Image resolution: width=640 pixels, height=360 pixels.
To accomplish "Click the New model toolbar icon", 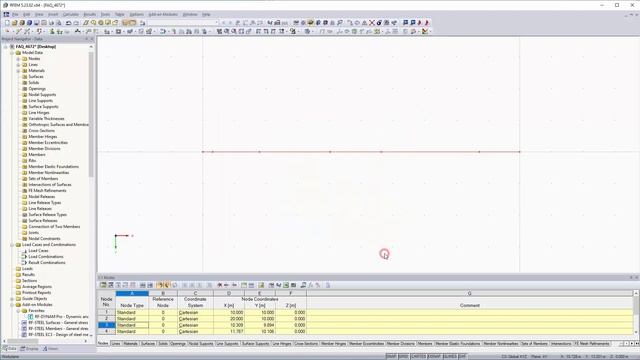I will (x=7, y=23).
